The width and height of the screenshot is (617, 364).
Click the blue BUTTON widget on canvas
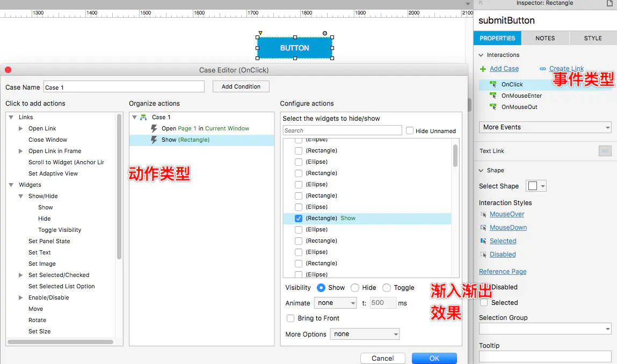[x=295, y=48]
